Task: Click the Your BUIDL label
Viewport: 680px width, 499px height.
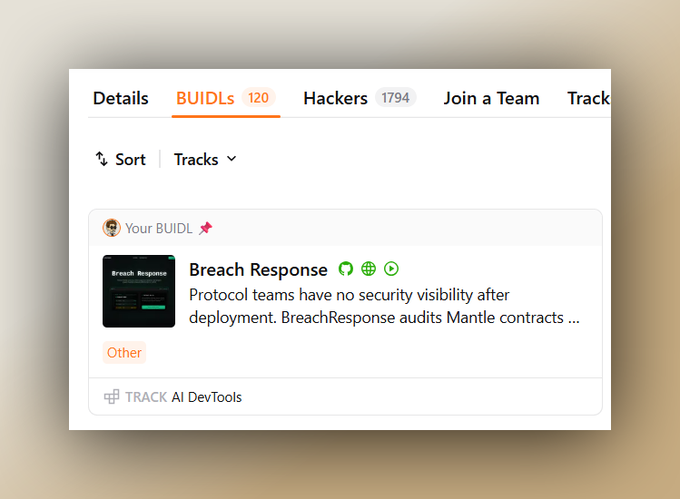Action: pos(159,228)
